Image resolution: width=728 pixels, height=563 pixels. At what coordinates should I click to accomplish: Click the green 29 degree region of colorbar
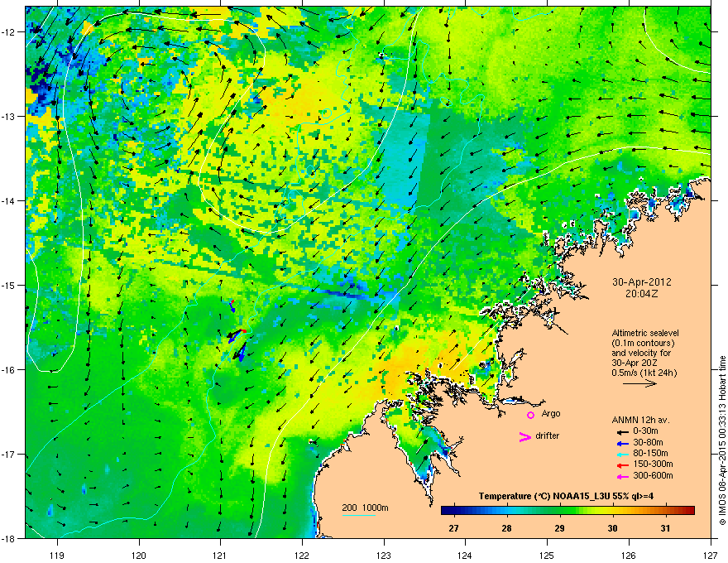click(x=559, y=511)
